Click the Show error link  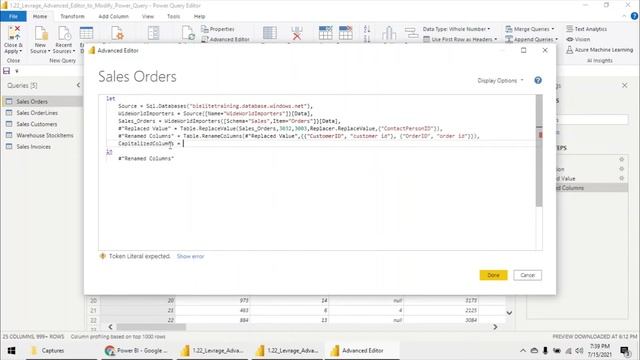pos(190,256)
